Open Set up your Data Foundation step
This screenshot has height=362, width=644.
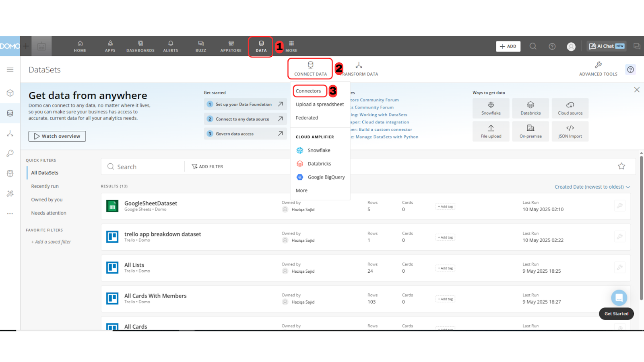(245, 104)
